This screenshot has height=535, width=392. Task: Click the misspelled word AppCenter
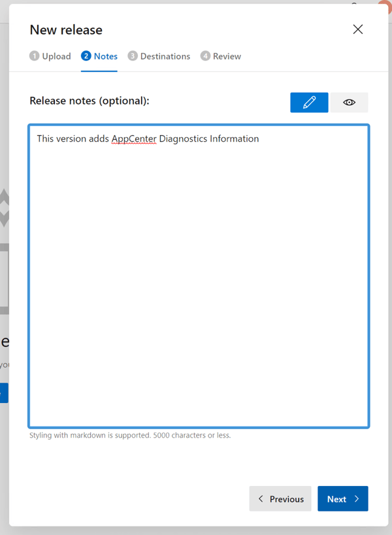pyautogui.click(x=134, y=139)
